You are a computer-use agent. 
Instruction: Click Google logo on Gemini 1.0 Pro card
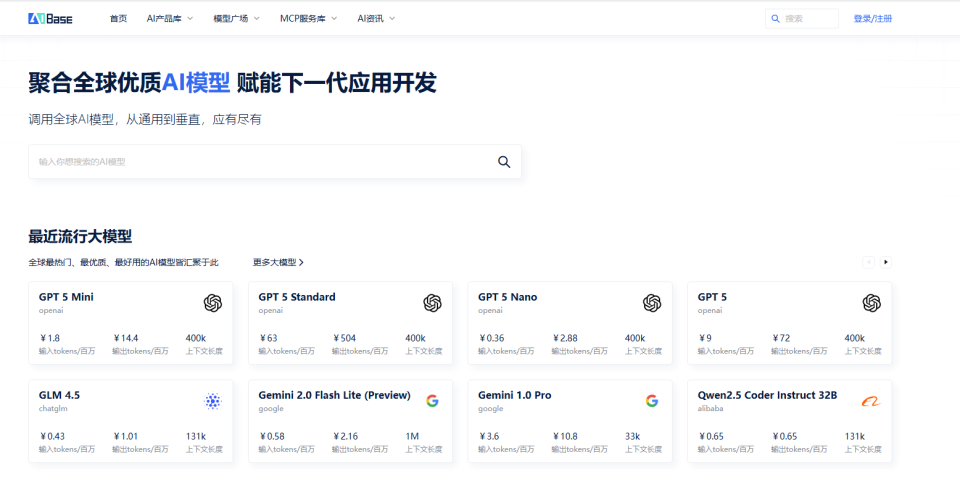652,401
